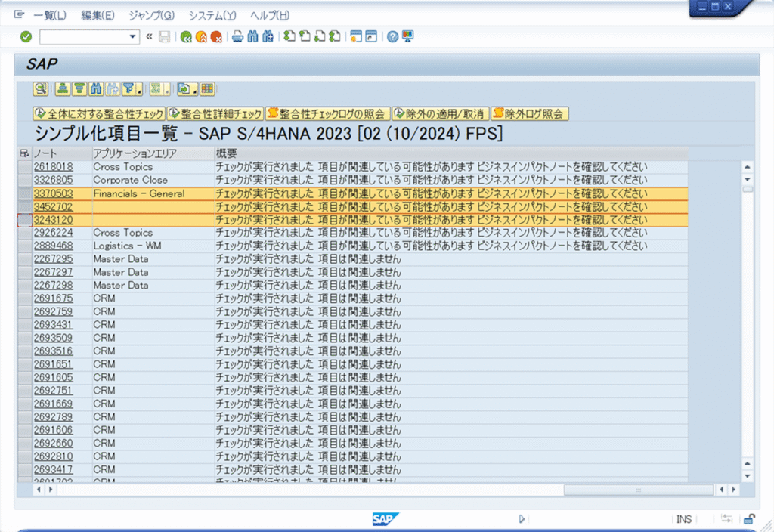Click the Details magnifier icon in ALV toolbar
The width and height of the screenshot is (774, 532).
41,89
